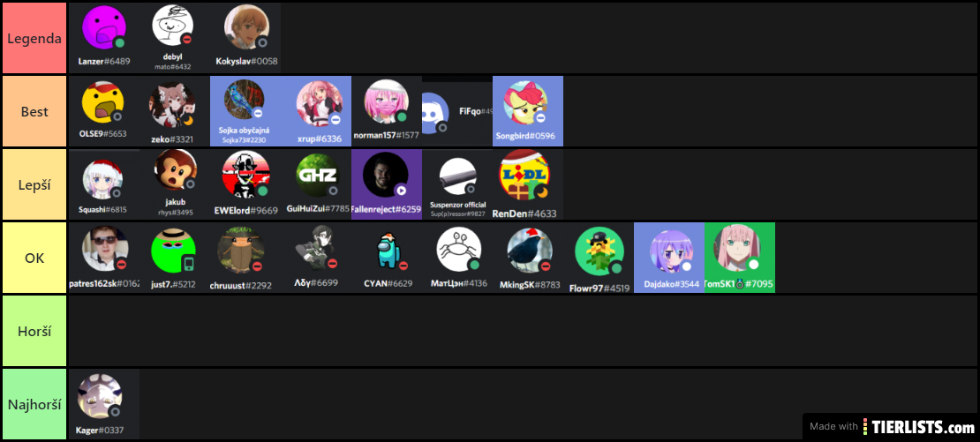Select the orange Best tier label

click(34, 112)
